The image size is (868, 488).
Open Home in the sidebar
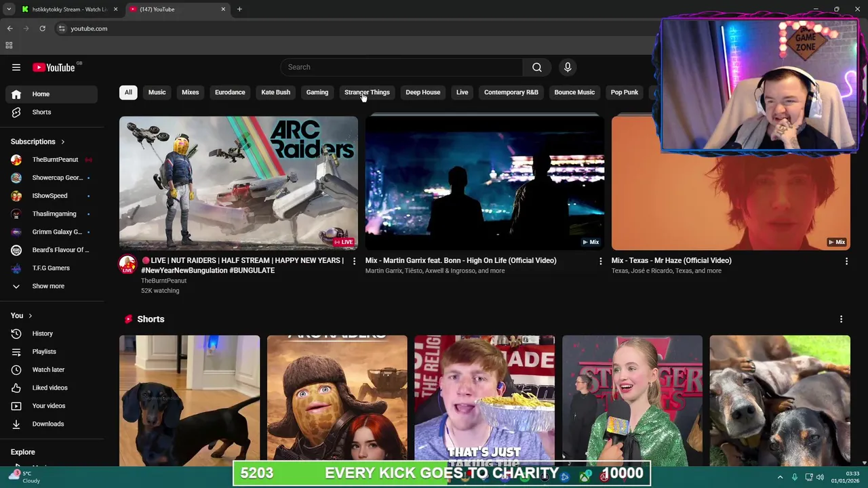(x=52, y=94)
